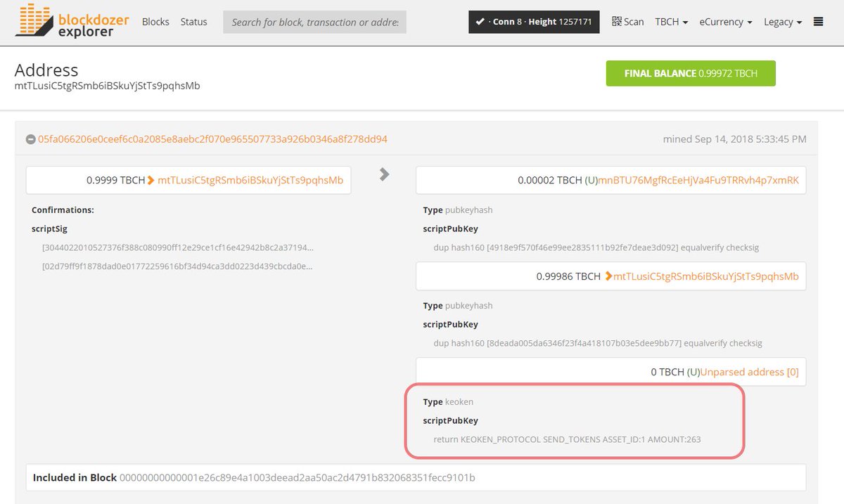This screenshot has height=504, width=844.
Task: Open the Status page
Action: (x=193, y=22)
